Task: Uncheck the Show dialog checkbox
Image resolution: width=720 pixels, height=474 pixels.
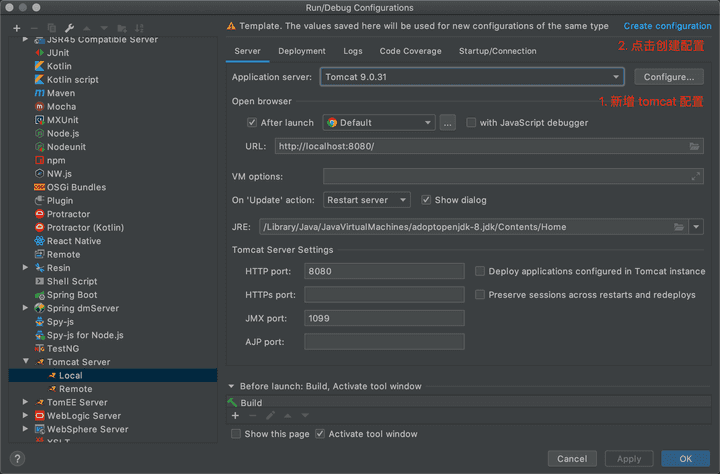Action: click(x=426, y=200)
